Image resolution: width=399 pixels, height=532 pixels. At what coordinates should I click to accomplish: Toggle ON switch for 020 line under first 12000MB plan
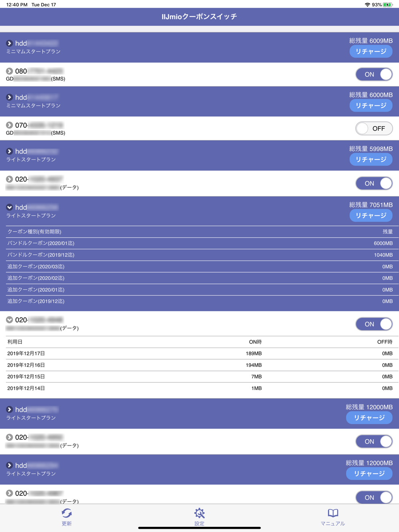click(374, 441)
